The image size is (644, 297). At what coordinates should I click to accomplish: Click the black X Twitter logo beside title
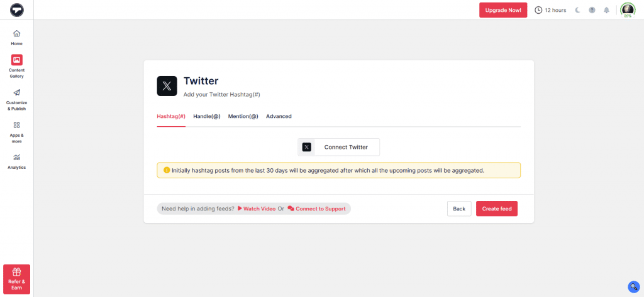[167, 86]
